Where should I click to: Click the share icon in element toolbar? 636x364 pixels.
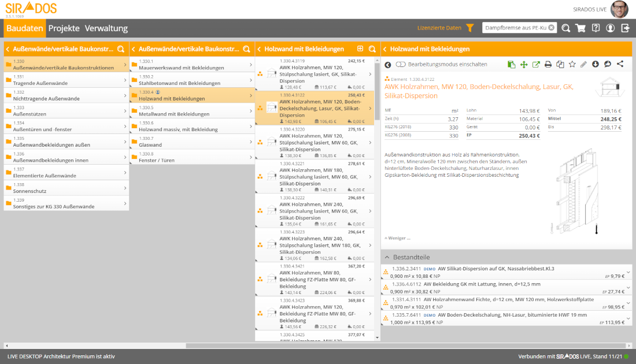620,65
